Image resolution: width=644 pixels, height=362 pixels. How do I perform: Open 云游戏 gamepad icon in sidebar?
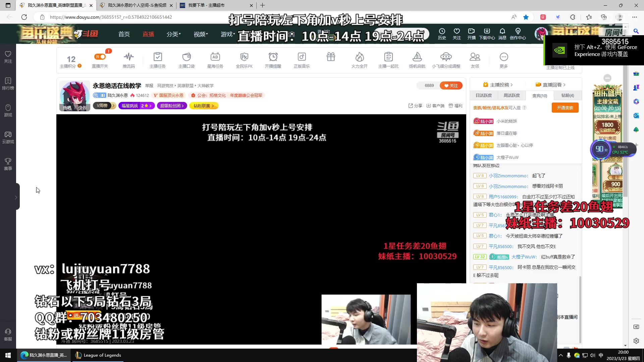point(8,137)
